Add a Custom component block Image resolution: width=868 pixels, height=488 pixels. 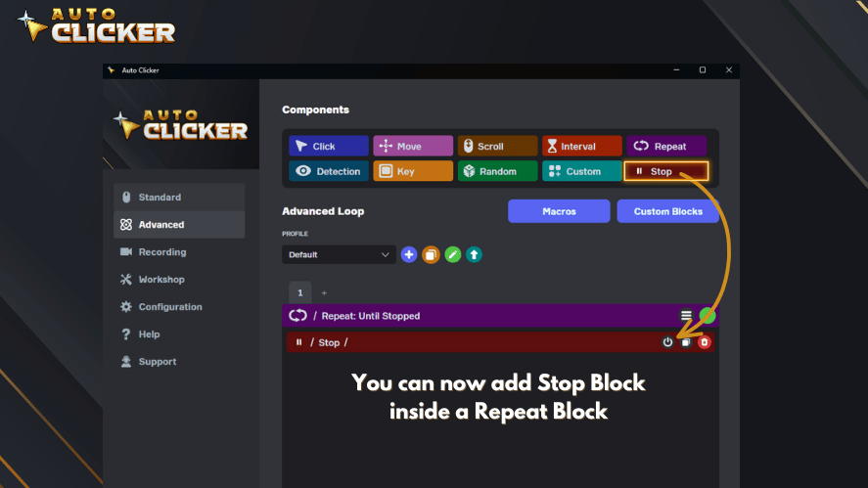click(582, 171)
